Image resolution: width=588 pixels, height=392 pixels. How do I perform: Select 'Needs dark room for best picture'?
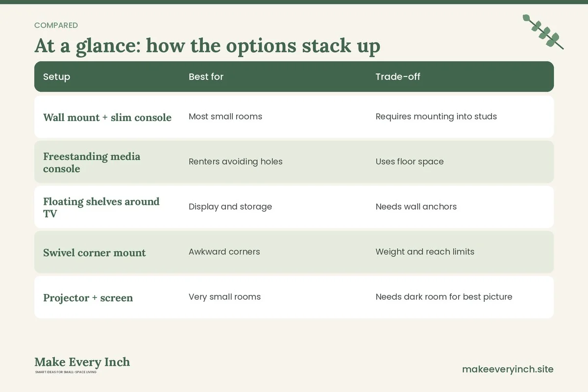(444, 297)
